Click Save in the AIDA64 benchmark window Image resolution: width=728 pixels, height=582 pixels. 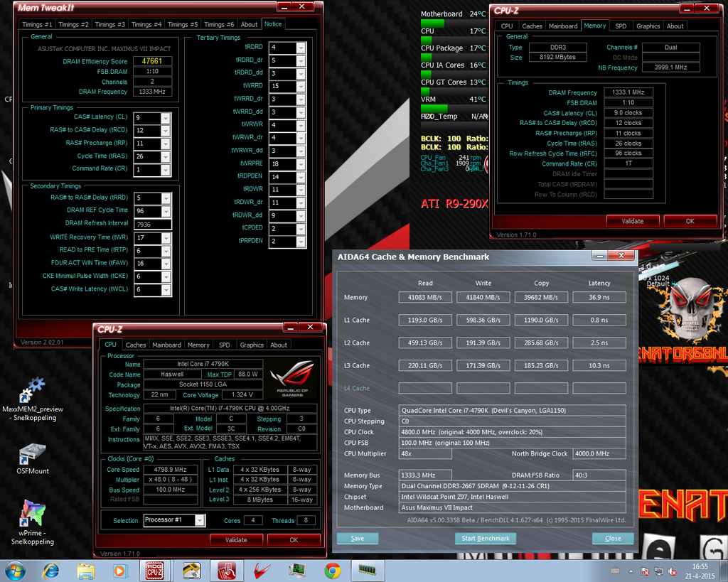click(x=357, y=539)
